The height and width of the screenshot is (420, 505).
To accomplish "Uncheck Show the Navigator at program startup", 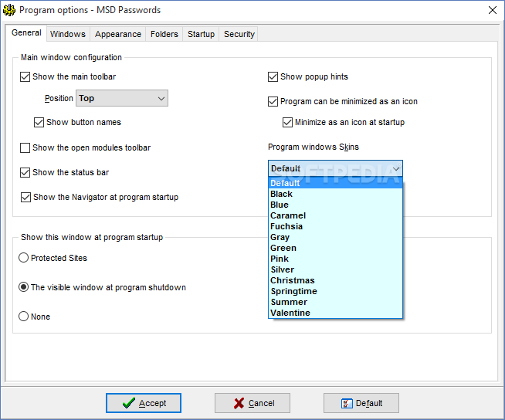I will tap(25, 197).
